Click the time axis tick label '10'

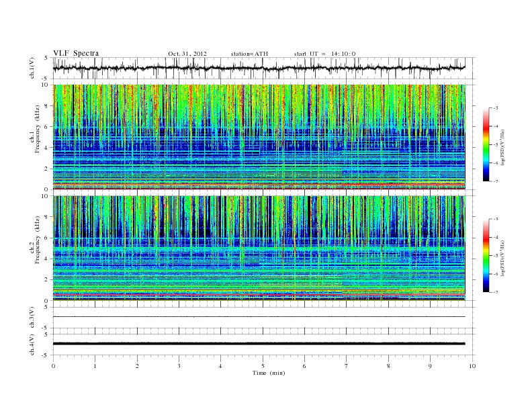tap(472, 366)
